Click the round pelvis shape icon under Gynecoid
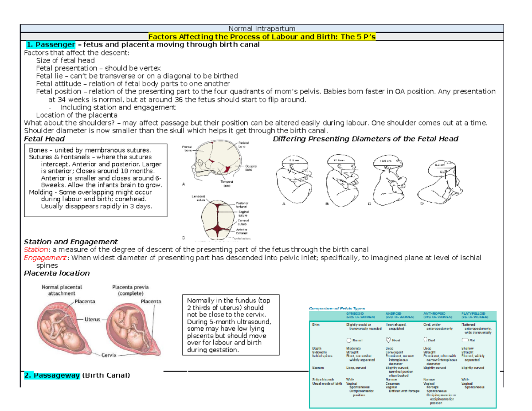Screen dimensions: 532x411 pyautogui.click(x=349, y=339)
